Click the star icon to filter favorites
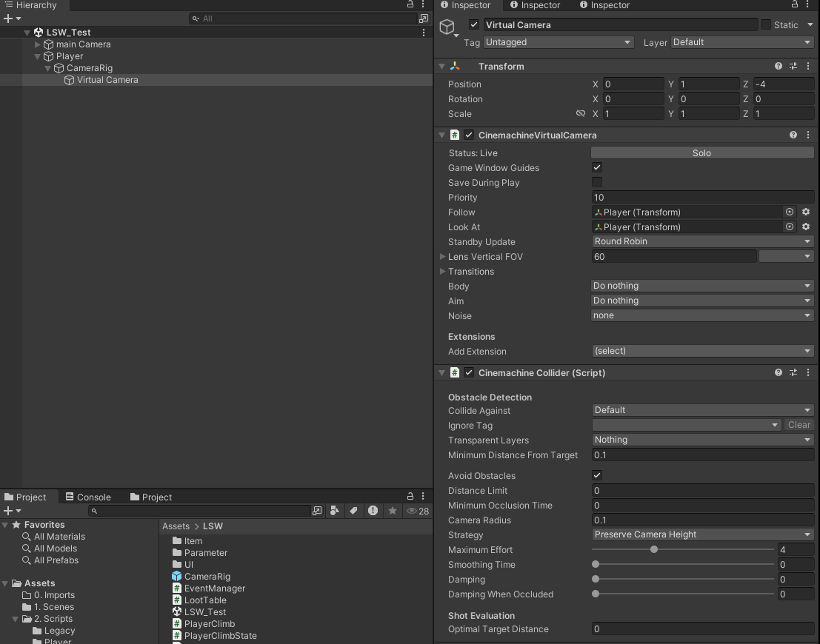This screenshot has height=644, width=820. (393, 511)
